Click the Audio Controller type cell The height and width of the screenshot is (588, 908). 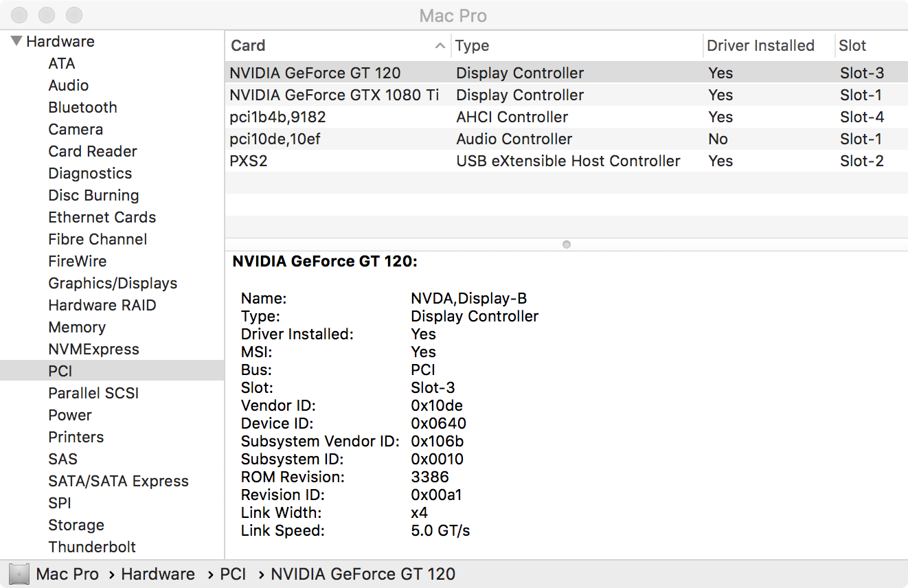(x=514, y=139)
